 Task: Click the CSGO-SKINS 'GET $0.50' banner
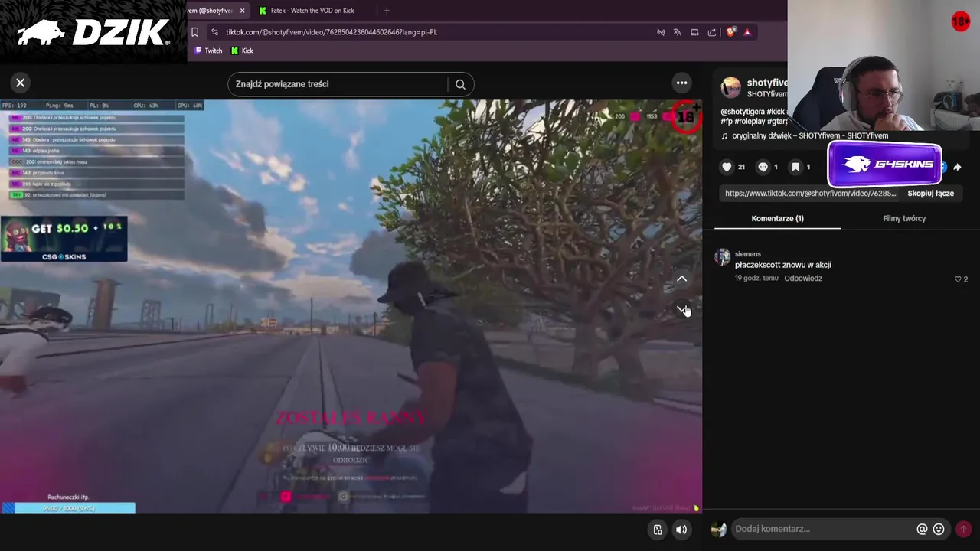(64, 239)
